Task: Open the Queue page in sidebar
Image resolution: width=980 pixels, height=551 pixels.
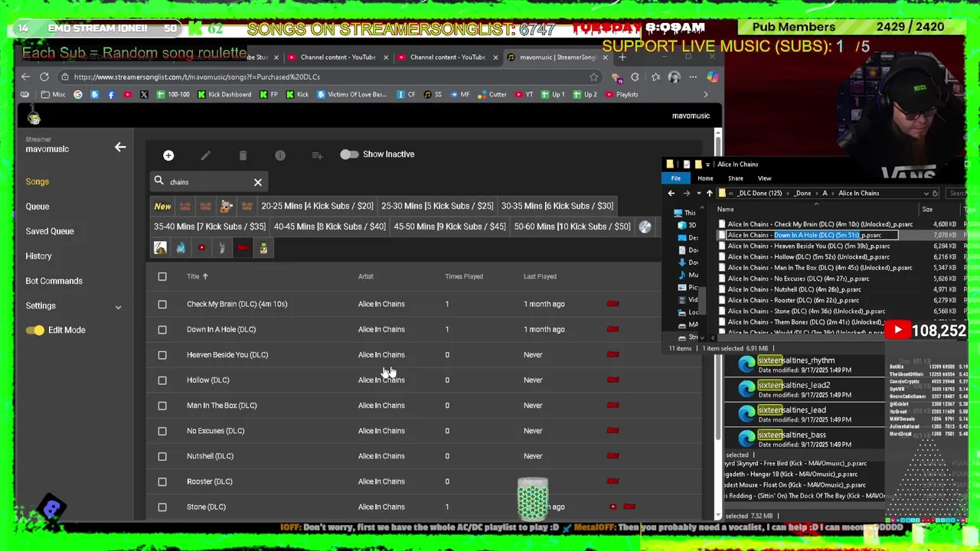Action: (x=38, y=206)
